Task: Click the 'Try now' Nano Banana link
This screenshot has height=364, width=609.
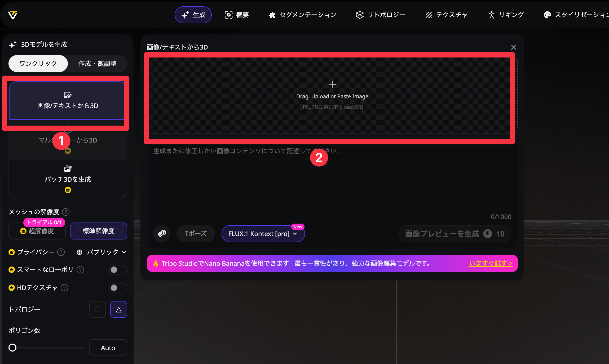Action: (491, 263)
